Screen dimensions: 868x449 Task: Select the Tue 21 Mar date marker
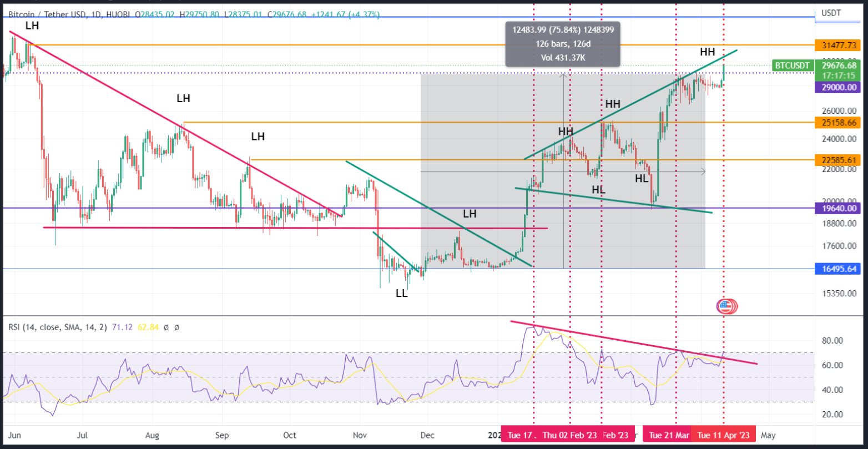669,435
